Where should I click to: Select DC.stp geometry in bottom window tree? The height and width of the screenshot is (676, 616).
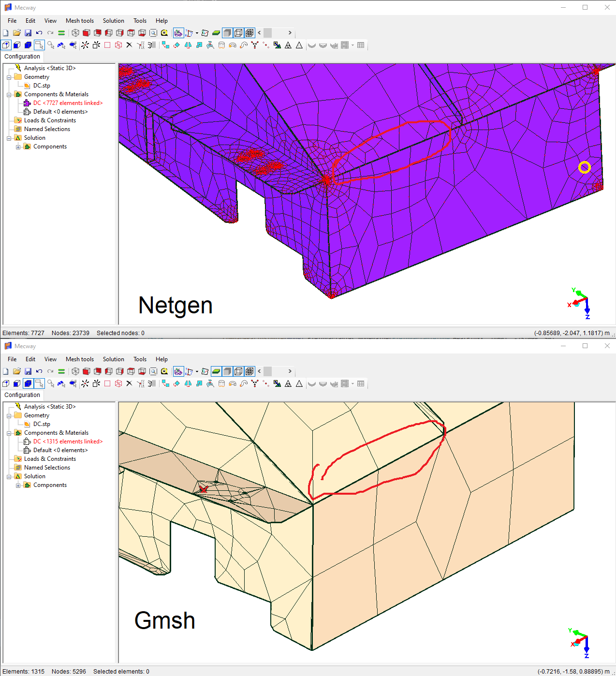(x=42, y=424)
